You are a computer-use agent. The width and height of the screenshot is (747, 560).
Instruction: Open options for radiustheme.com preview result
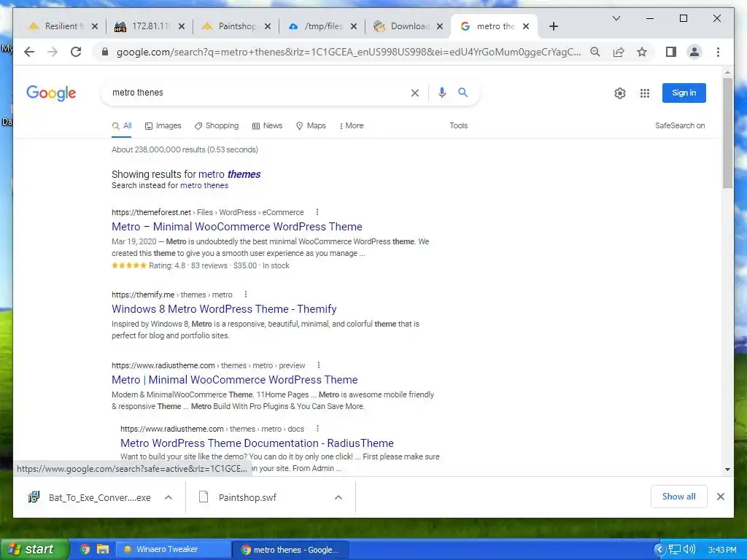(319, 365)
